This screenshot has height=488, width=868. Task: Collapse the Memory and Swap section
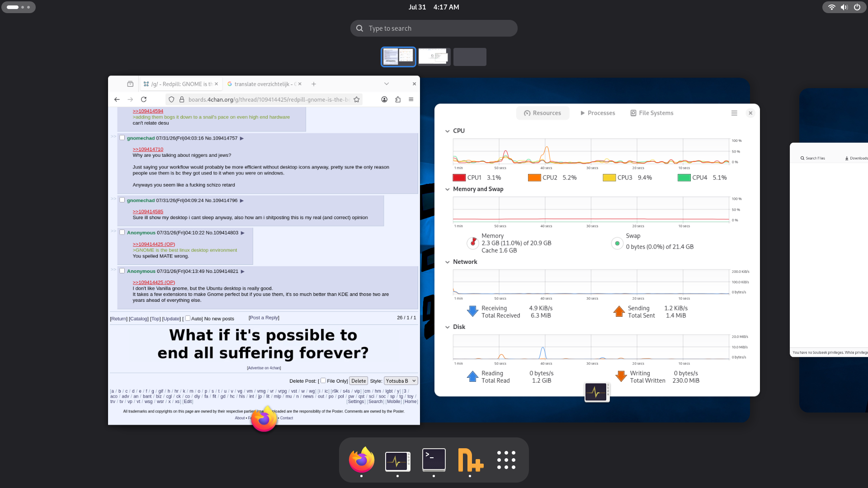(x=448, y=189)
